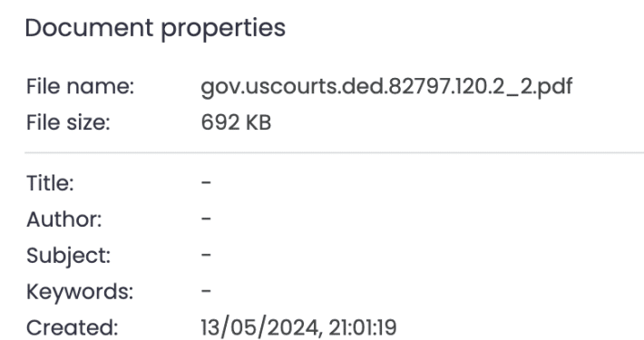Image resolution: width=644 pixels, height=340 pixels.
Task: Click the 692 KB file size value
Action: pyautogui.click(x=236, y=122)
